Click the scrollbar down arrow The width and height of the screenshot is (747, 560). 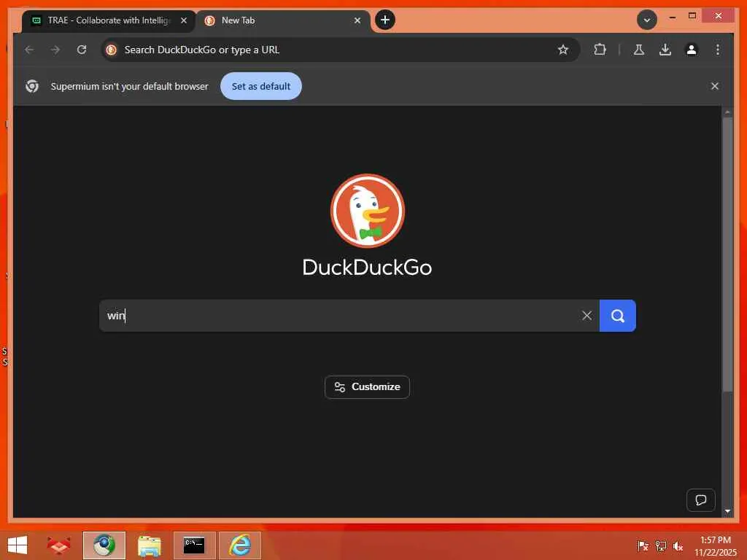[727, 511]
